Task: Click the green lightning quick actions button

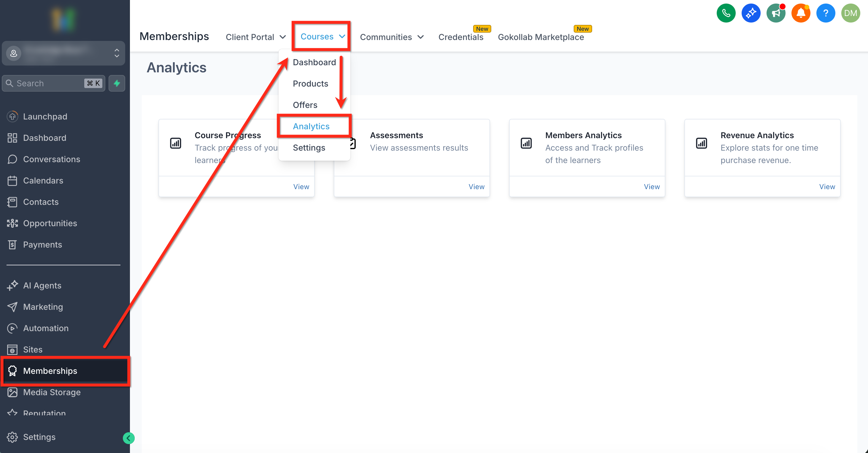Action: click(x=117, y=83)
